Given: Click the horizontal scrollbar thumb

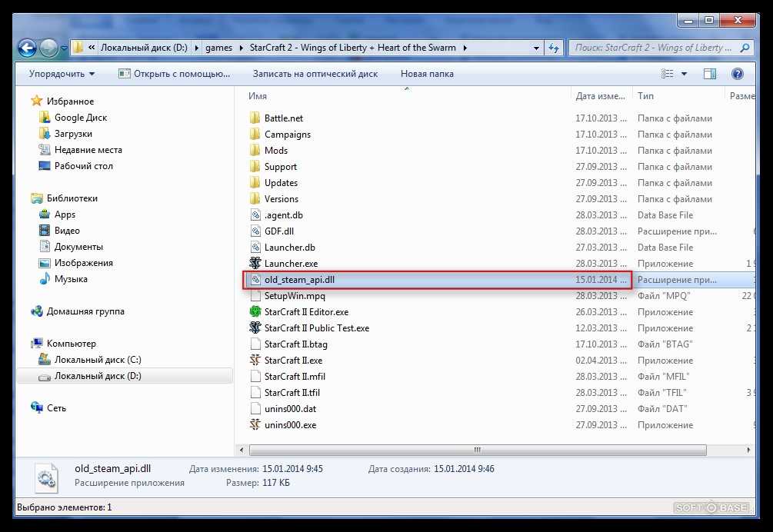Looking at the screenshot, I should click(x=478, y=451).
